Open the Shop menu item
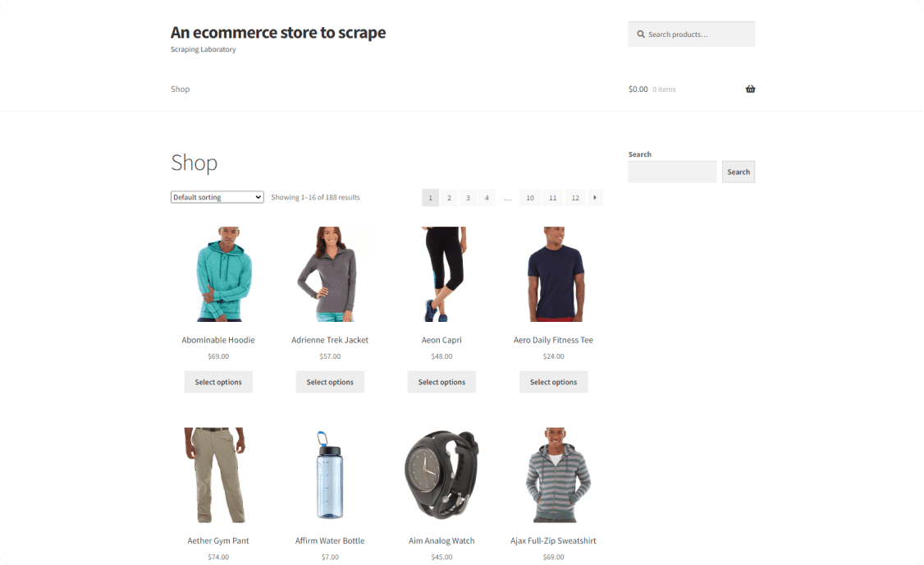Image resolution: width=924 pixels, height=565 pixels. 181,89
